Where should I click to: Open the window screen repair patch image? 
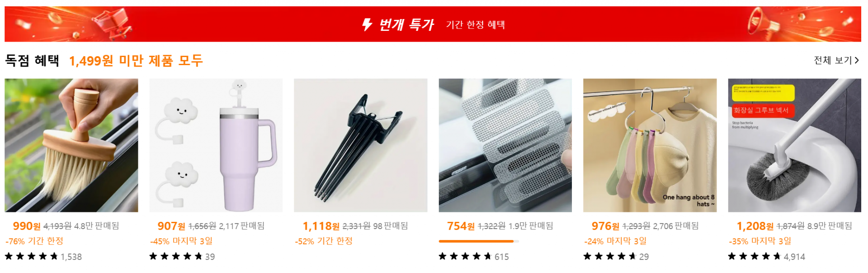[x=505, y=145]
